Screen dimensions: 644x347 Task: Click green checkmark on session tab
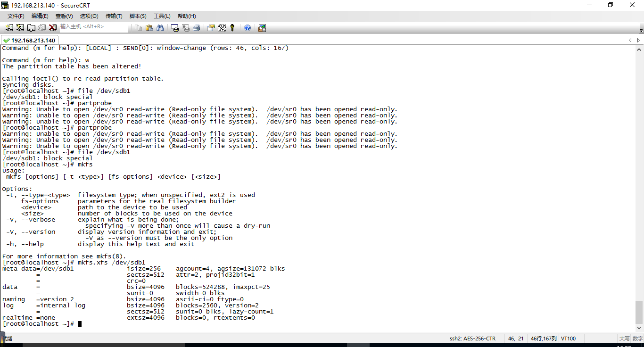(6, 41)
